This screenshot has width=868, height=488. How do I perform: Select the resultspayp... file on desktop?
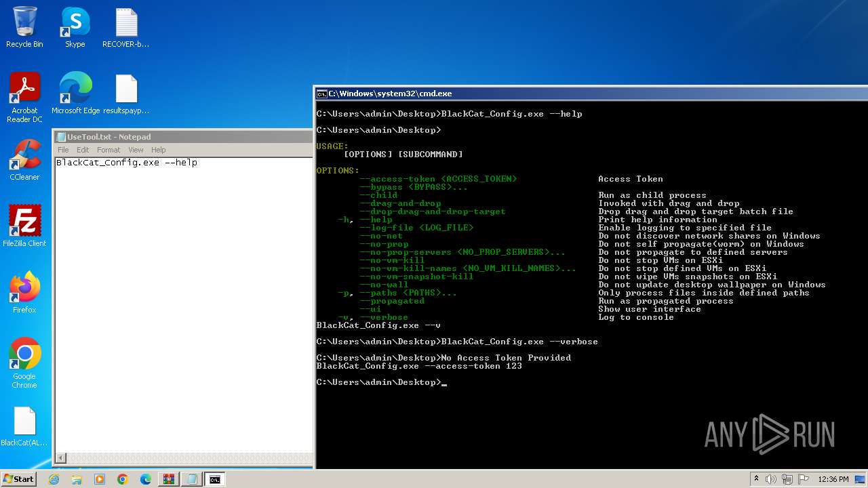(126, 94)
